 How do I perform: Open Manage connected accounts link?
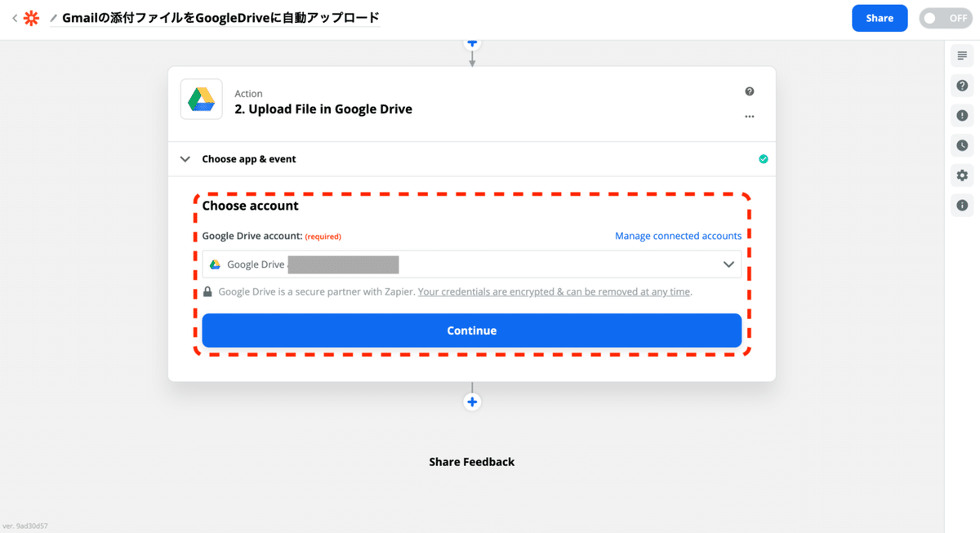pos(678,236)
